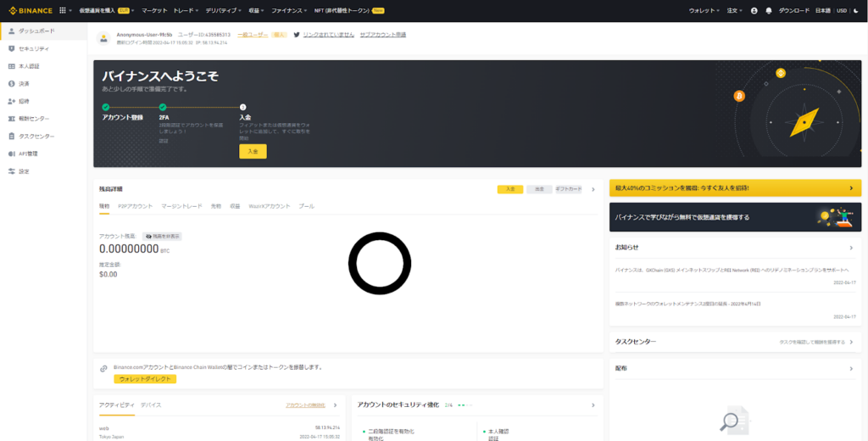Screen dimensions: 868x441
Task: Expand 仮想通貨を購入 dropdown
Action: 107,10
